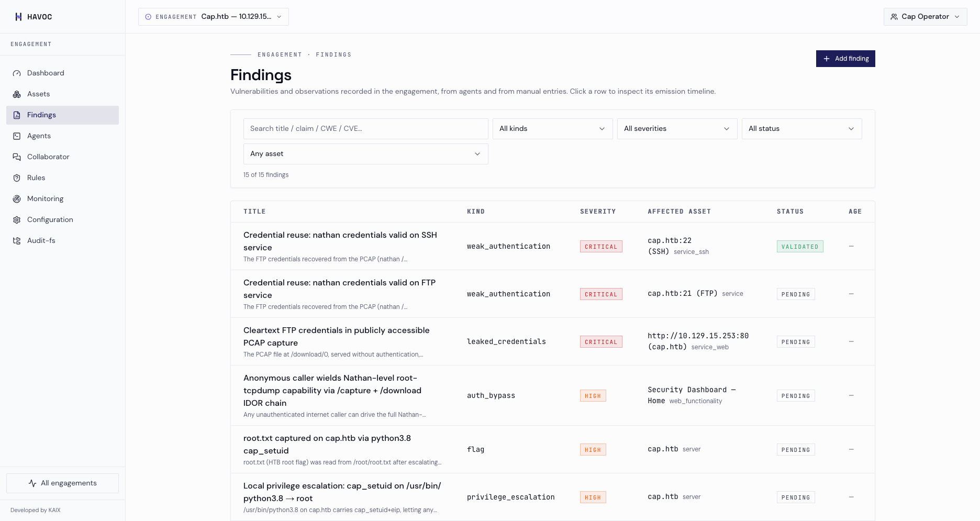Click the Rules shield icon

coord(17,178)
